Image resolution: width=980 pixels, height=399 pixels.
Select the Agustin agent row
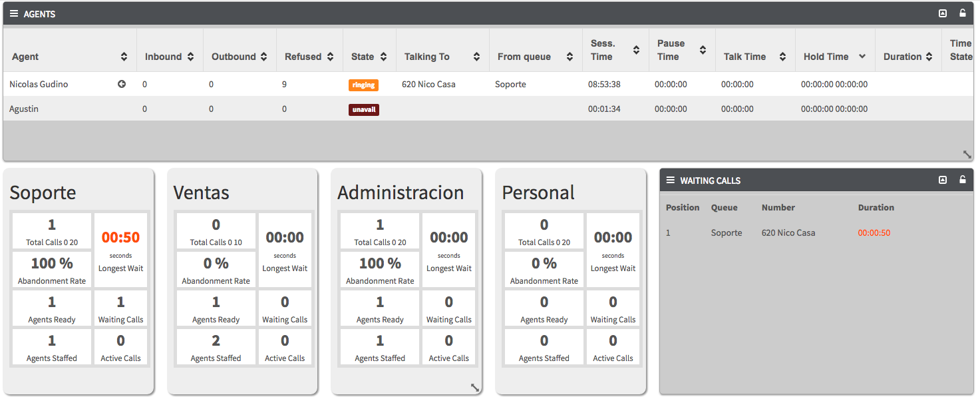click(x=24, y=109)
